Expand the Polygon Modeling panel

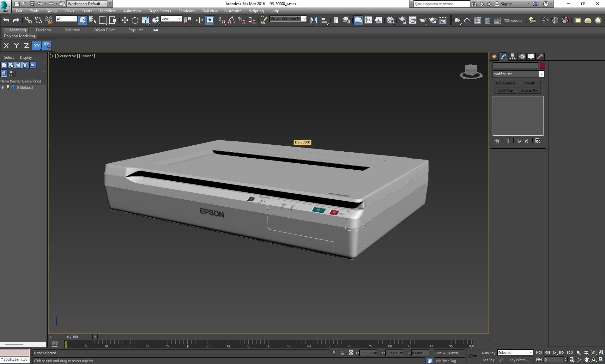[x=20, y=36]
